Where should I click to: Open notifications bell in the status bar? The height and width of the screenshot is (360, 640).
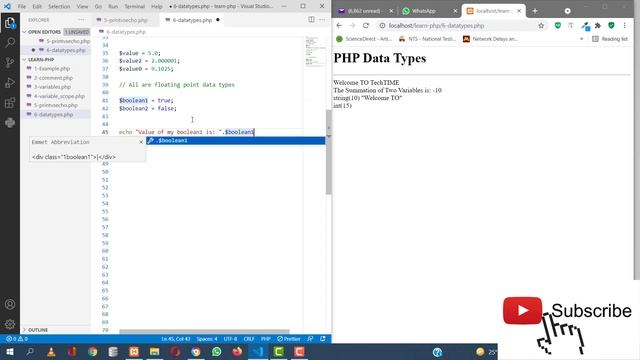323,339
